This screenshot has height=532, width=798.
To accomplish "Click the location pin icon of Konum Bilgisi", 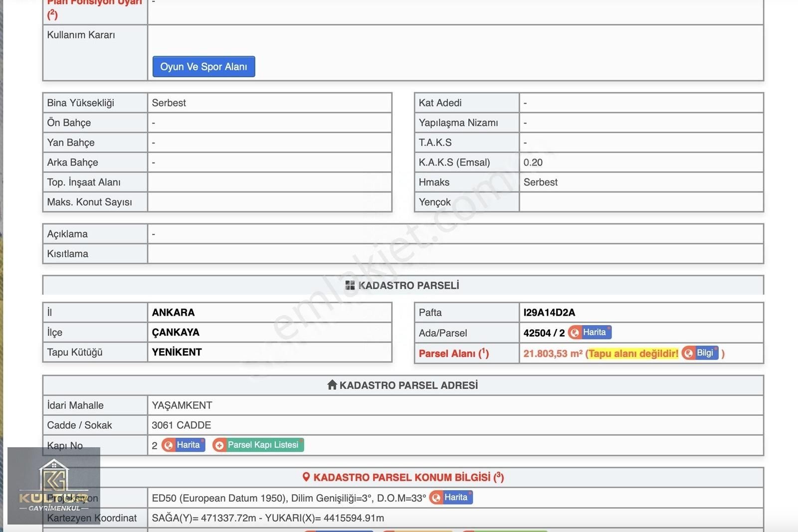I will [x=306, y=477].
